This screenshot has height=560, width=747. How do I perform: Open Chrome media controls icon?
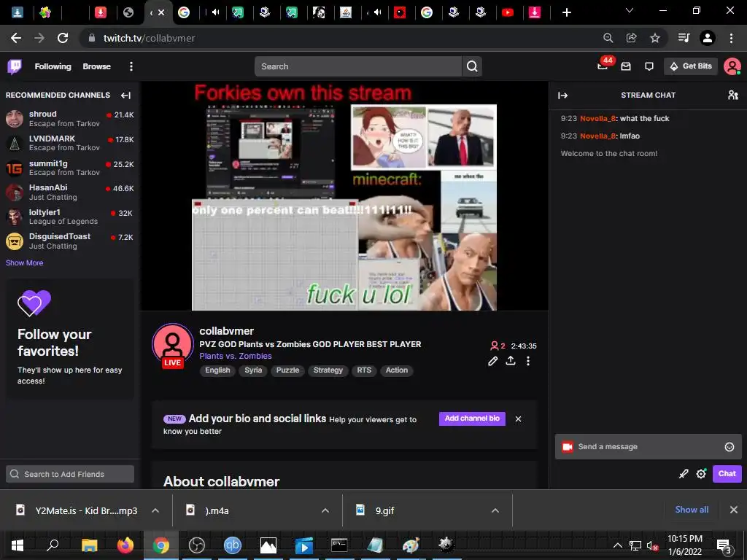(684, 38)
